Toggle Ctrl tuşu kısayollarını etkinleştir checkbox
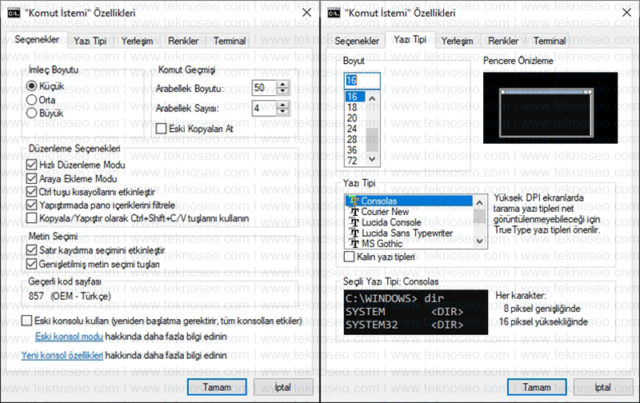640x403 pixels. 31,191
